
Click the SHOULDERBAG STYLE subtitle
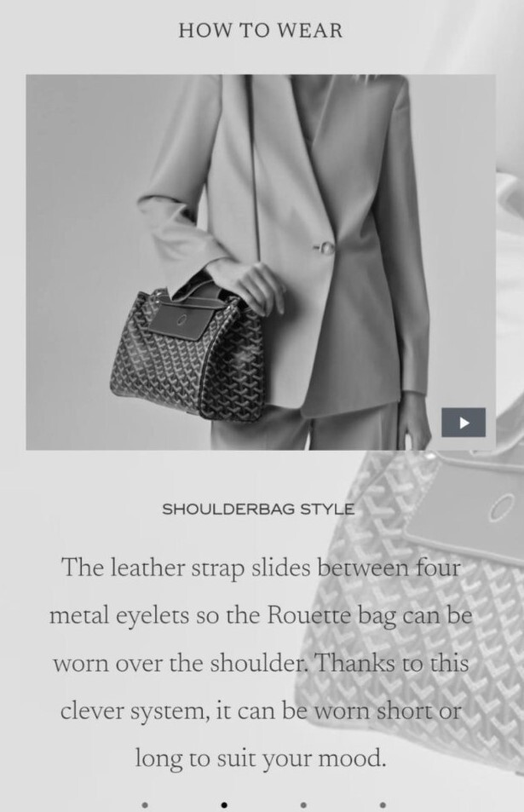(258, 509)
